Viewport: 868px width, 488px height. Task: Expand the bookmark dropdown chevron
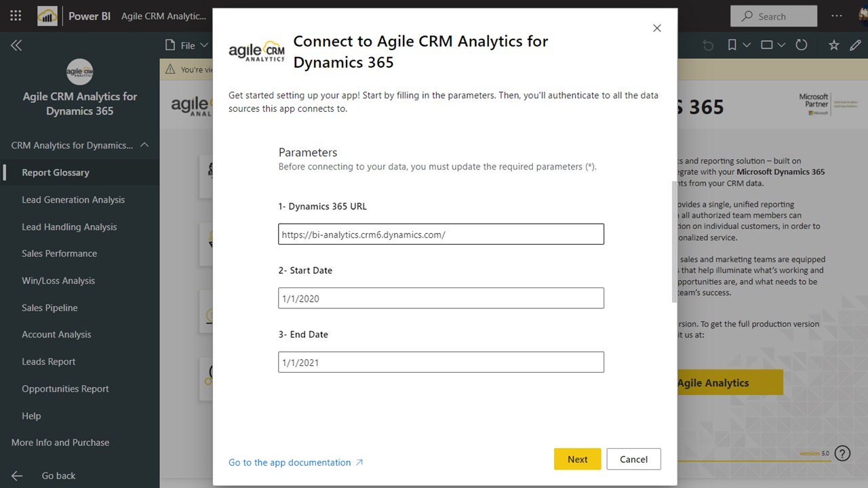click(x=747, y=45)
